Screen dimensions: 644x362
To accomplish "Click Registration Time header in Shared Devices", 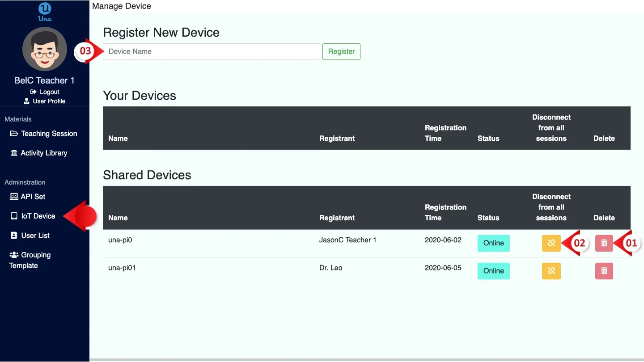I will [445, 213].
